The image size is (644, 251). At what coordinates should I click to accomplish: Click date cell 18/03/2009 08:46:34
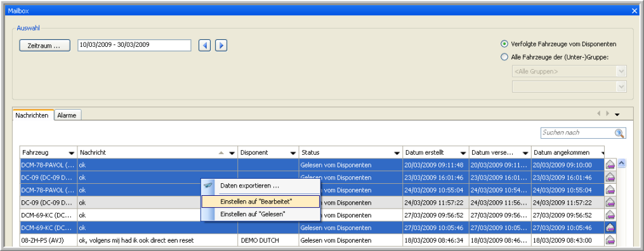436,240
